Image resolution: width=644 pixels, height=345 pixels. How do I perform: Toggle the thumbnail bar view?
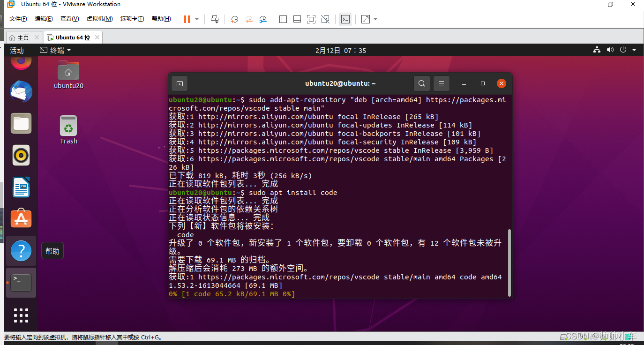coord(297,19)
